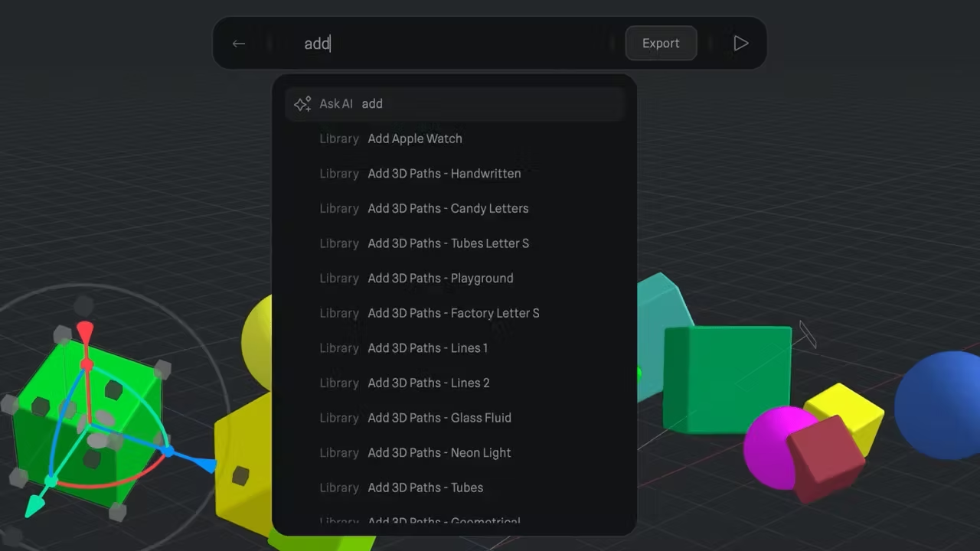
Task: Click the search field containing "add"
Action: click(x=459, y=44)
